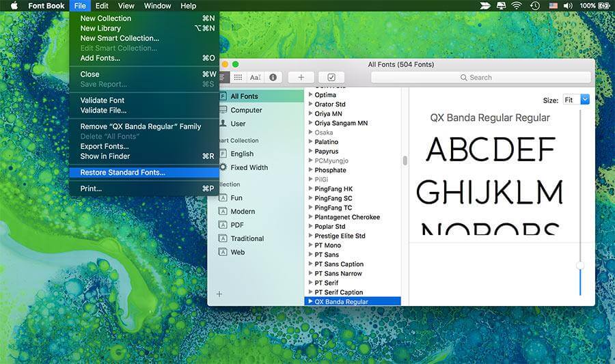The image size is (615, 364).
Task: Open the Size dropdown set to Fit
Action: [x=576, y=100]
